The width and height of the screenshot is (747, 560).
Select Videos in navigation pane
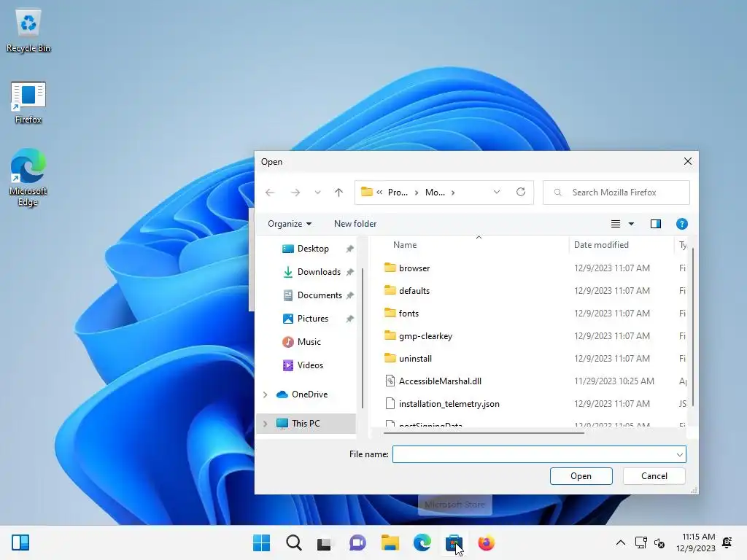pyautogui.click(x=310, y=365)
